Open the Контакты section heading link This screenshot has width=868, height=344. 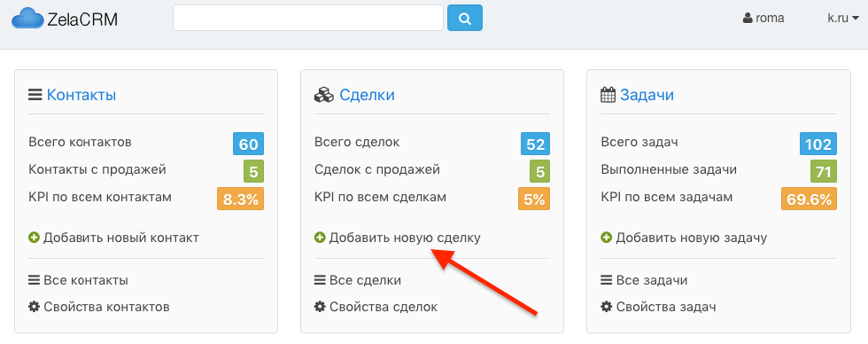[81, 95]
